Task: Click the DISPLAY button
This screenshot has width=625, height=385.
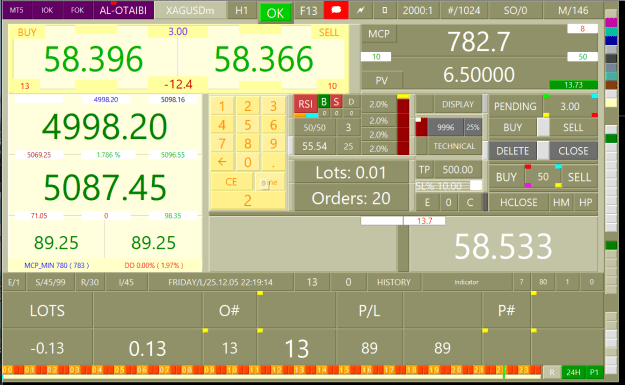Action: pyautogui.click(x=458, y=104)
